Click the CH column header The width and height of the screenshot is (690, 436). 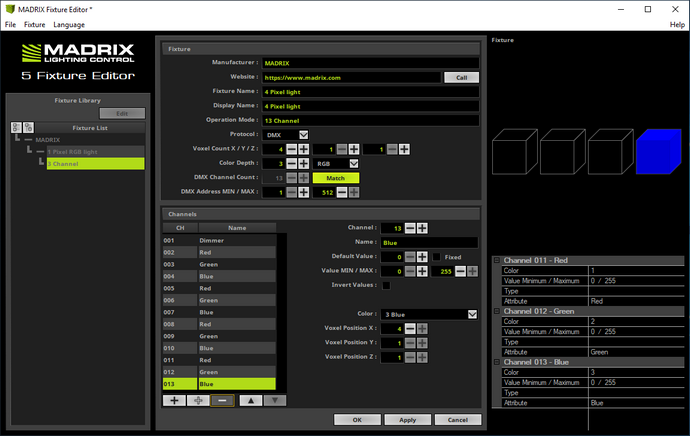point(180,228)
